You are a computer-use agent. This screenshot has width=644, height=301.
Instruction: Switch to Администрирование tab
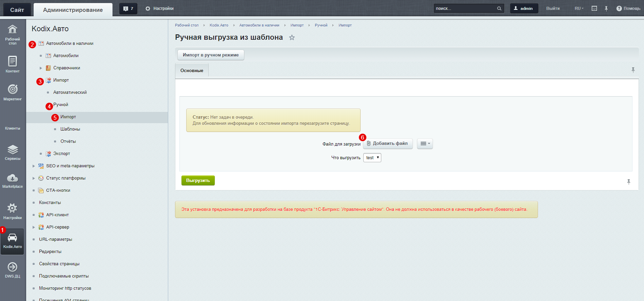point(73,10)
